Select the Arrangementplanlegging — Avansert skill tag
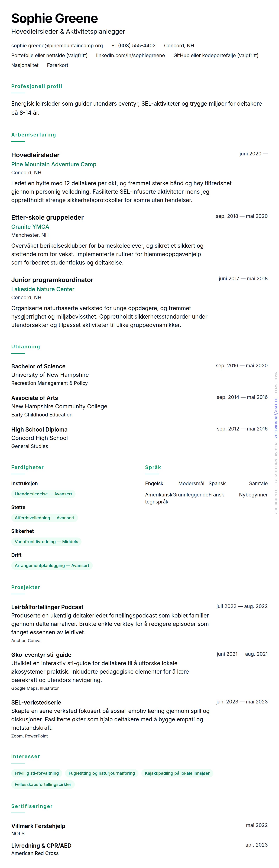Image resolution: width=279 pixels, height=868 pixels. [x=52, y=566]
